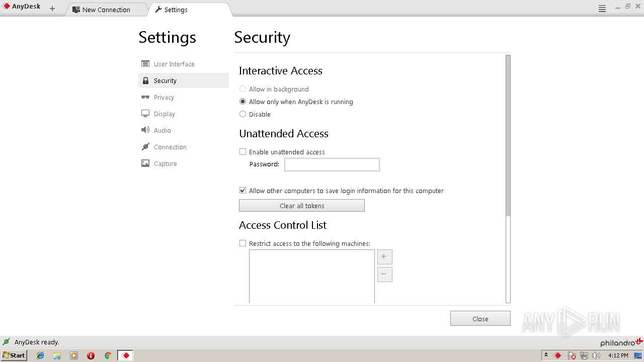Open the Display settings section

[183, 114]
